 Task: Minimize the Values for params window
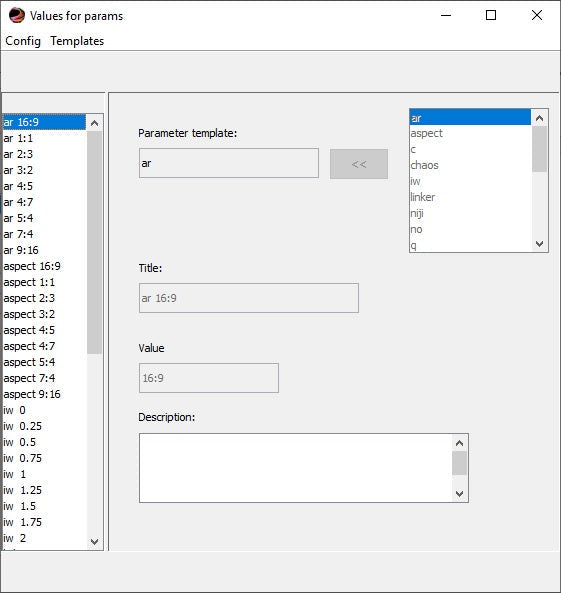(x=446, y=16)
